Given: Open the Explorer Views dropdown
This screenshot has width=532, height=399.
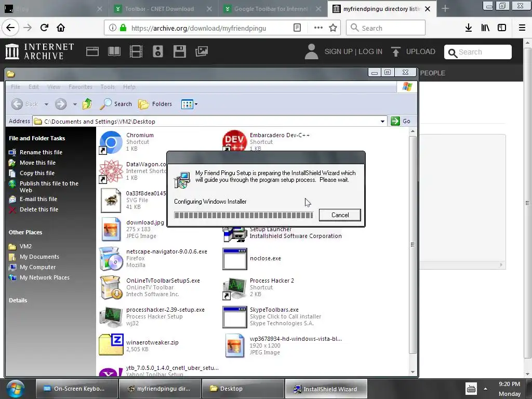Looking at the screenshot, I should tap(189, 104).
